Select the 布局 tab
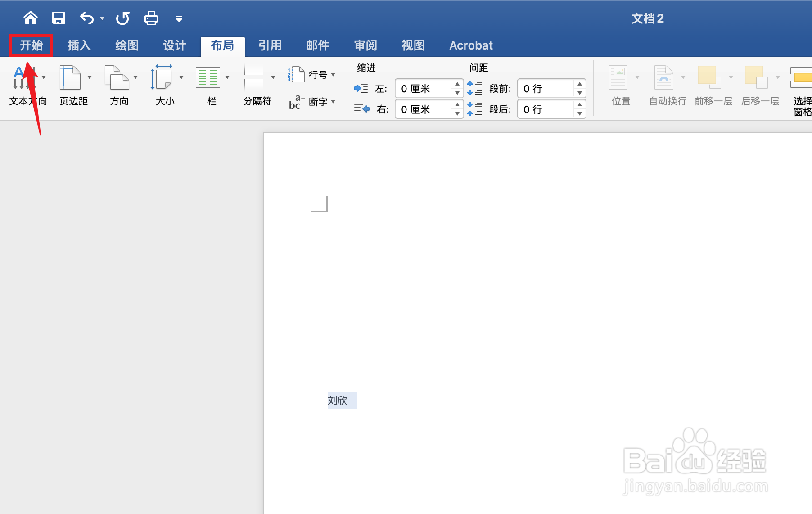Image resolution: width=812 pixels, height=514 pixels. click(222, 45)
